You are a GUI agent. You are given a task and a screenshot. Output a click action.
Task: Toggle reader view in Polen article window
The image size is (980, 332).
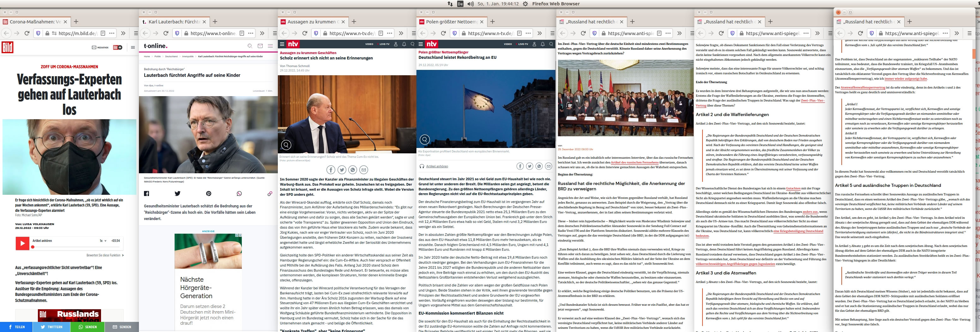[519, 33]
